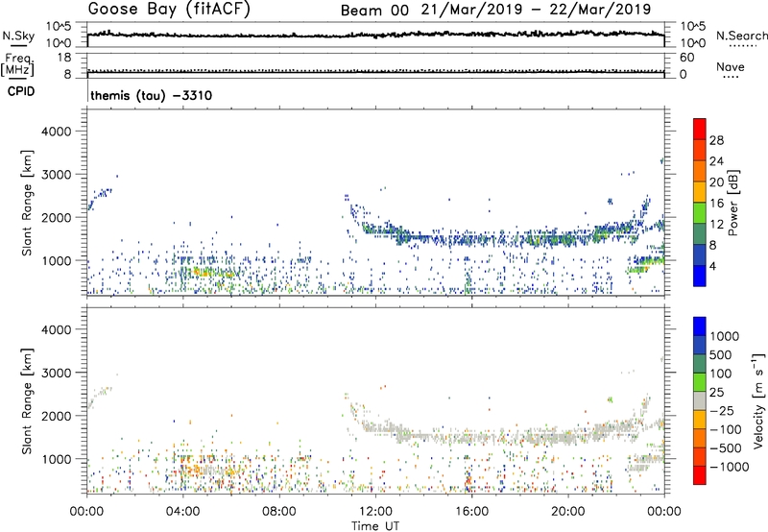Click the "12:00" time tick label
Viewport: 768px width, 532px height.
[x=375, y=512]
